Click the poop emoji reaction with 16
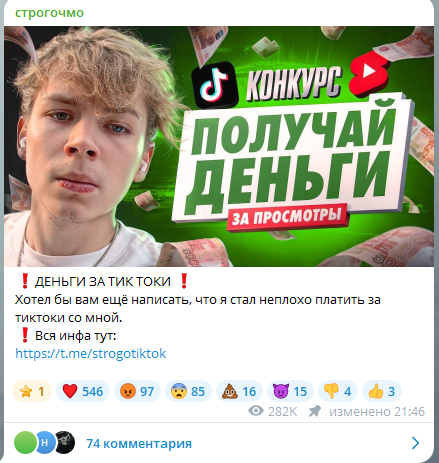439x463 pixels. click(239, 391)
